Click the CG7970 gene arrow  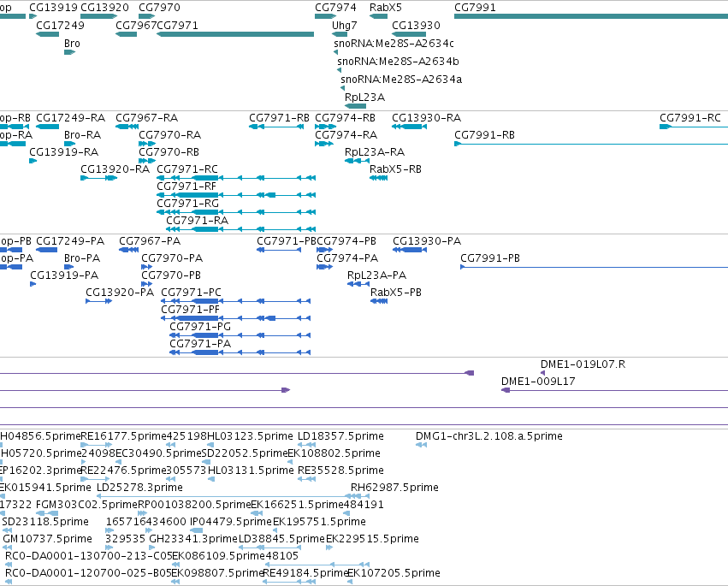click(x=147, y=16)
